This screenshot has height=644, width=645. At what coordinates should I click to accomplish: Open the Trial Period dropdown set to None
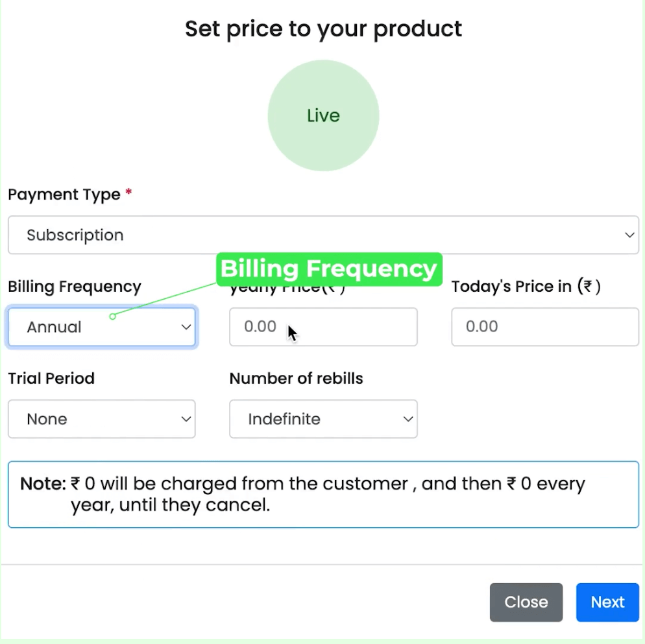coord(102,419)
